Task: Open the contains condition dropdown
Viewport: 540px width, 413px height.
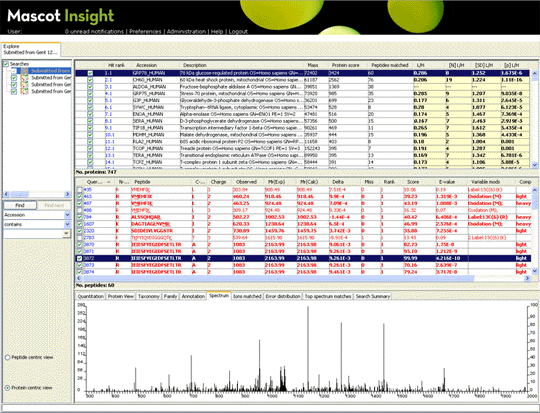Action: pyautogui.click(x=67, y=224)
